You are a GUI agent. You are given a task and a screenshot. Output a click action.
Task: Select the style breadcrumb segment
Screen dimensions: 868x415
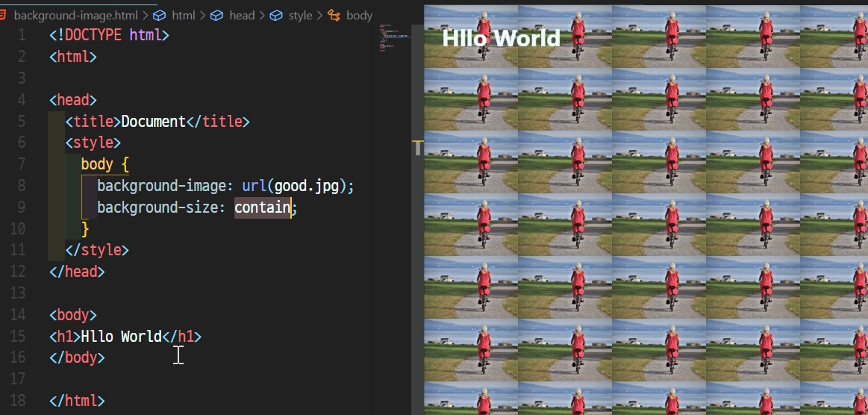301,16
